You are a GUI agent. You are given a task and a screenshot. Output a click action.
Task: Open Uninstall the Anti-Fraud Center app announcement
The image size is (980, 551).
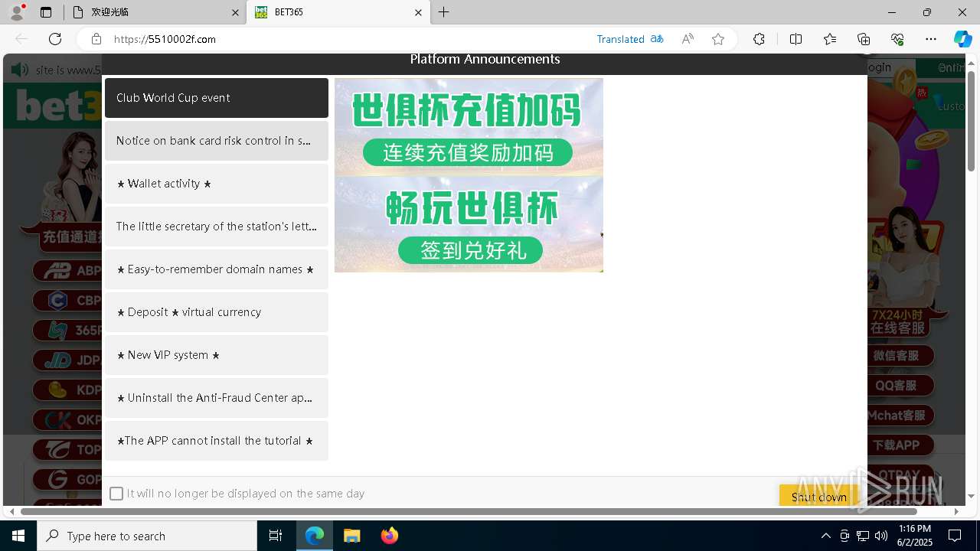[217, 398]
